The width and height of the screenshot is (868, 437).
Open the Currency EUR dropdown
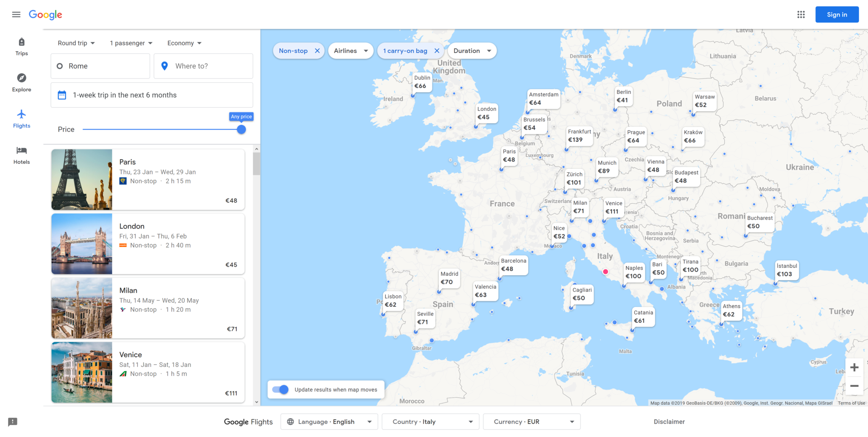[x=532, y=422]
